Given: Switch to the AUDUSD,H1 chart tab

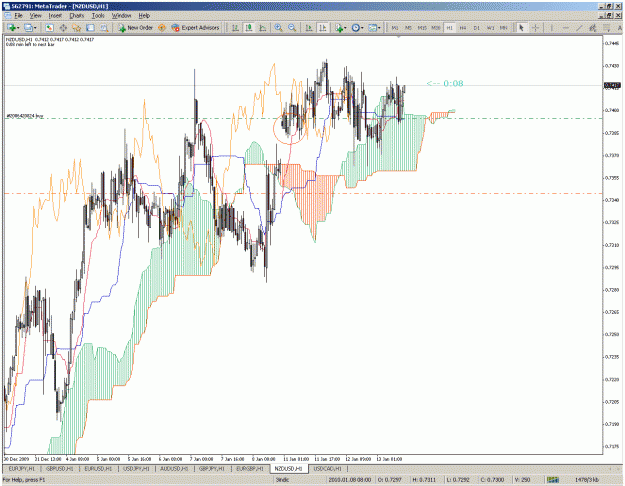Looking at the screenshot, I should click(174, 468).
